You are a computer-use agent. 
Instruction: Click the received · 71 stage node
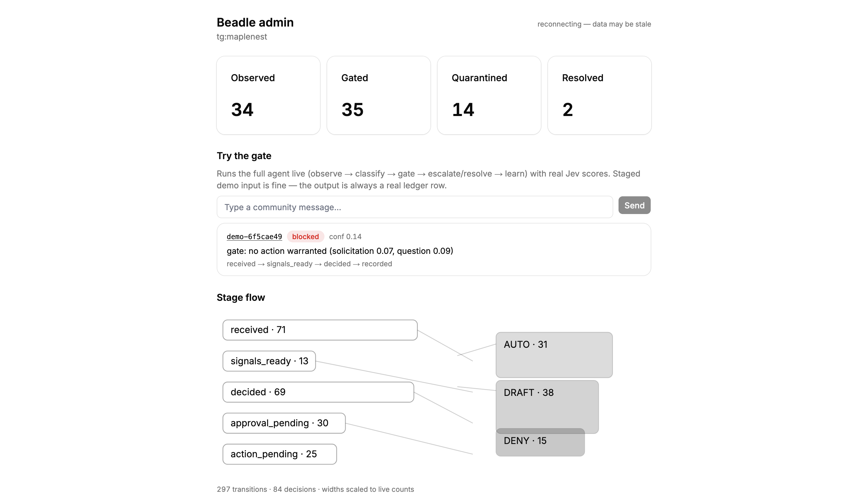320,330
